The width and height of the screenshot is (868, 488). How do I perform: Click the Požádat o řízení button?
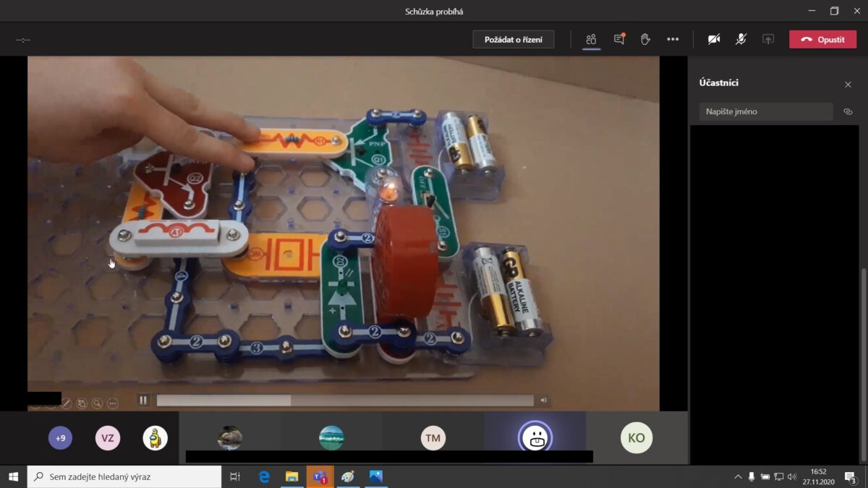(x=514, y=39)
